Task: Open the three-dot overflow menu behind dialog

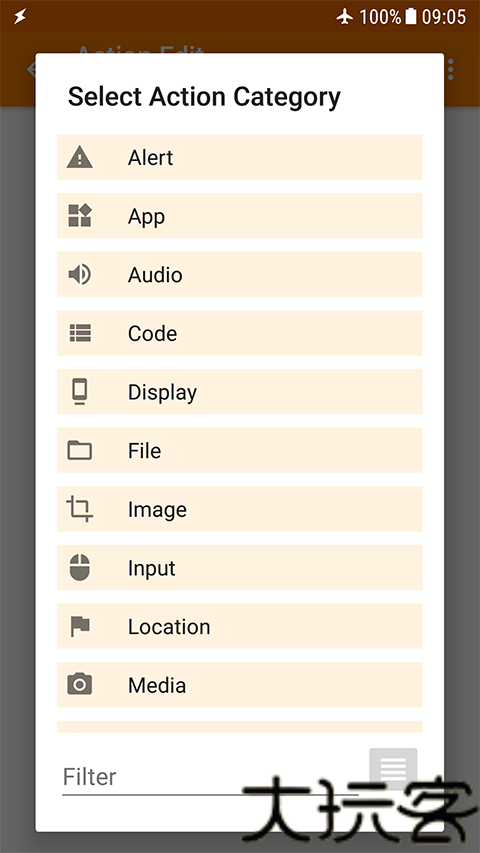Action: click(x=451, y=70)
